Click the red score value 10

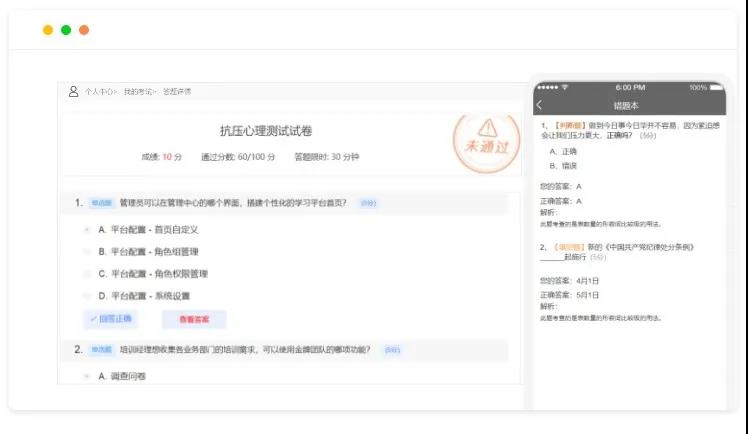(x=167, y=157)
